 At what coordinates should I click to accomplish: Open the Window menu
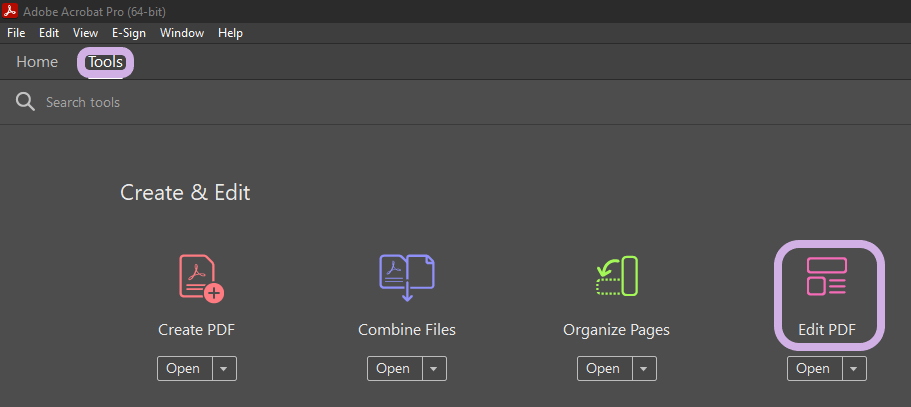tap(181, 33)
